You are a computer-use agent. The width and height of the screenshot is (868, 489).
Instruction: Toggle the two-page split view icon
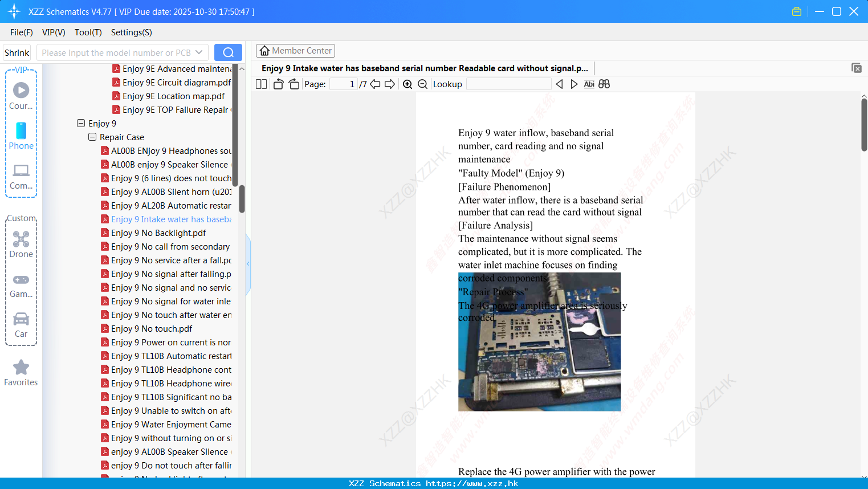(261, 84)
